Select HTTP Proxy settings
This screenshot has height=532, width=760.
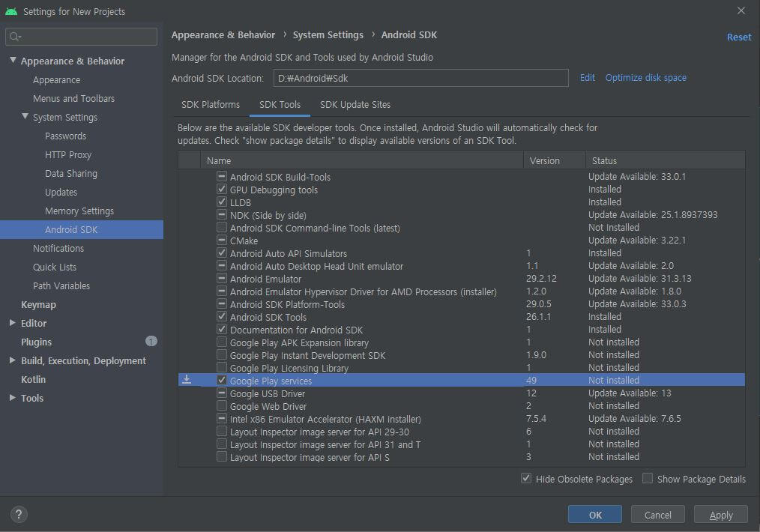68,154
